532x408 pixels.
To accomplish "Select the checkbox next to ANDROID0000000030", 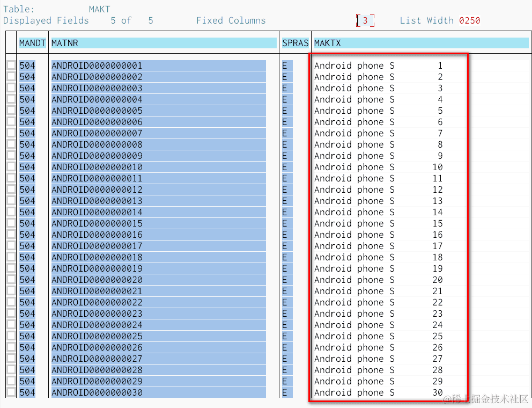I will click(11, 392).
